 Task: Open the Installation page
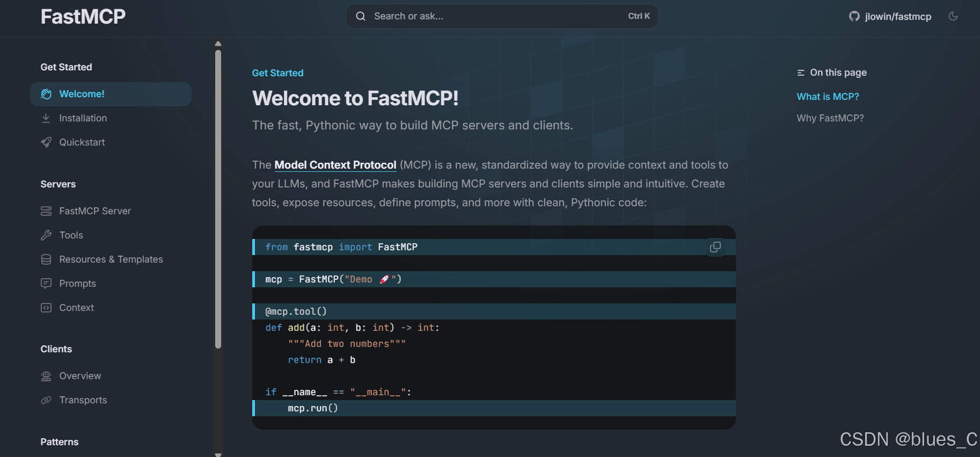[83, 118]
